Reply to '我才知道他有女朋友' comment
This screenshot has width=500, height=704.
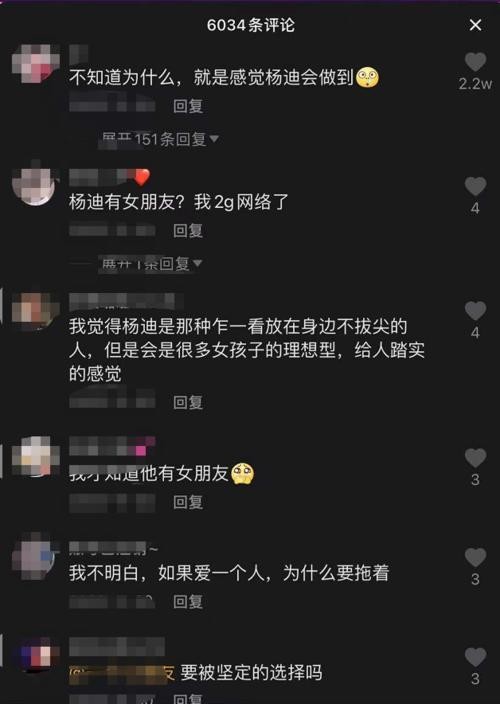tap(188, 502)
